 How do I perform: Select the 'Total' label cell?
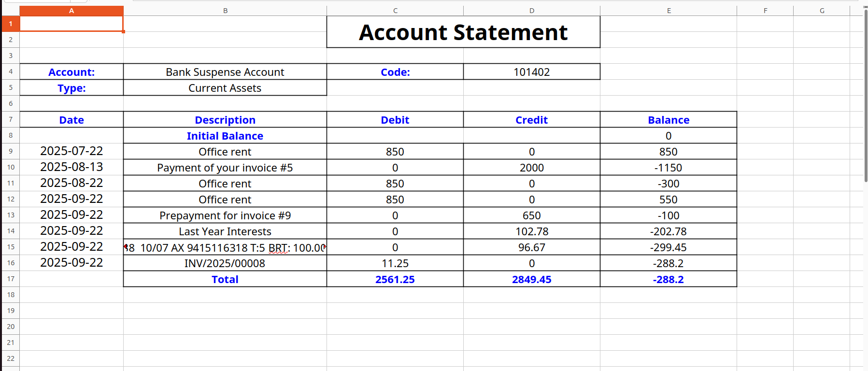point(225,279)
